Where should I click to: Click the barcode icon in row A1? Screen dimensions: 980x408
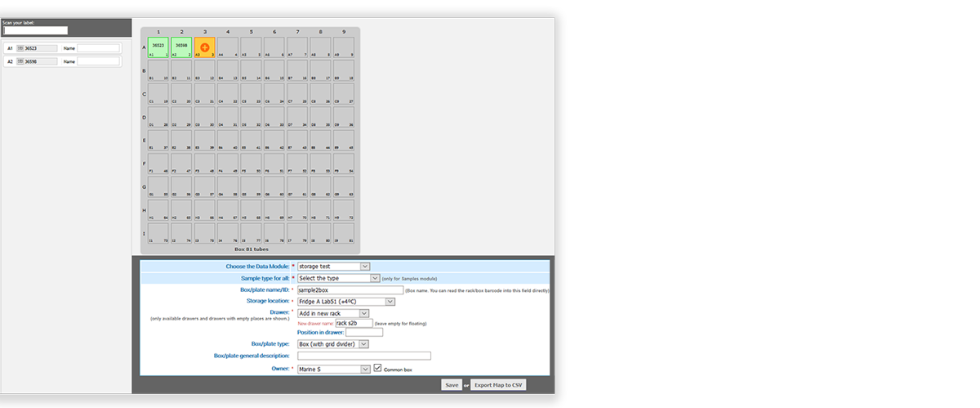click(x=20, y=48)
